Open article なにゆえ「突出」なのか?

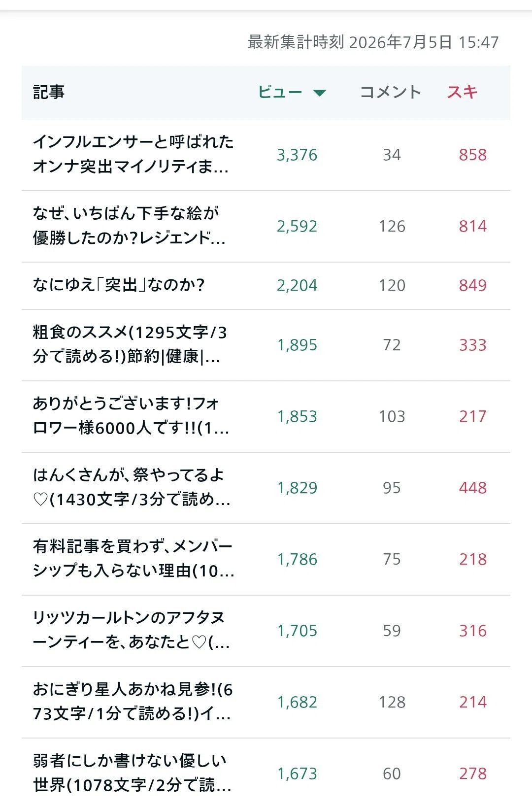pyautogui.click(x=119, y=285)
